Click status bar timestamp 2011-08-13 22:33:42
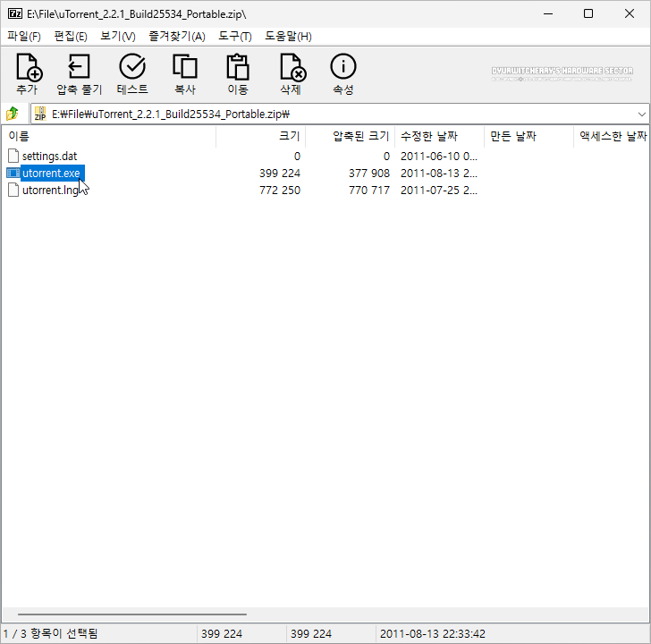This screenshot has width=651, height=644. point(432,633)
